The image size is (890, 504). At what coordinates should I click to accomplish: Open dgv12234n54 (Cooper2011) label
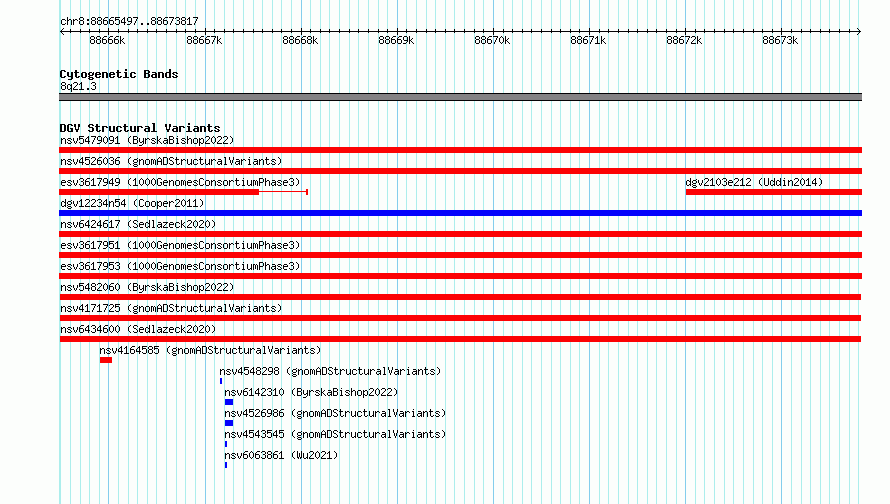click(132, 203)
